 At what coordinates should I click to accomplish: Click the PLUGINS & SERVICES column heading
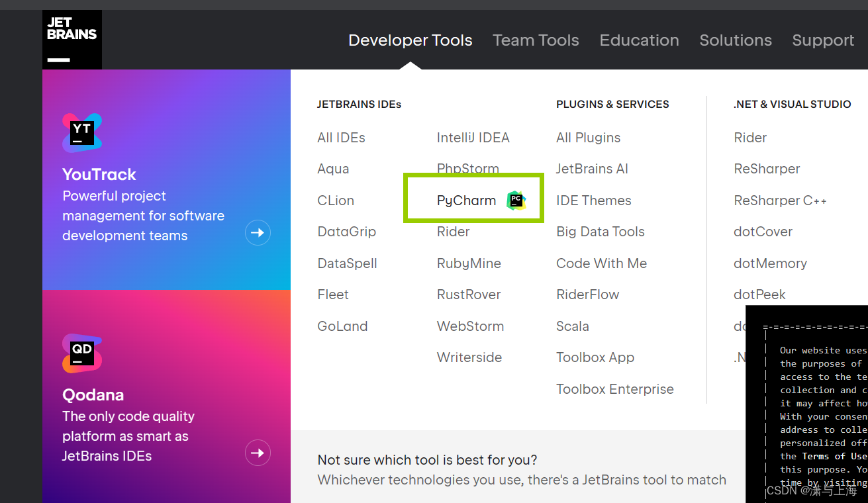(612, 105)
